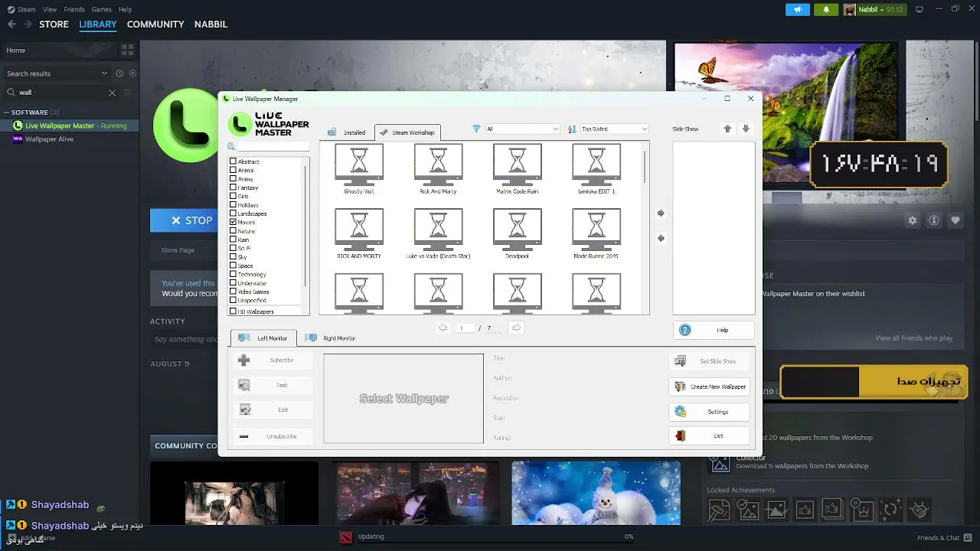Click the sort icon beside Top Rated
This screenshot has width=980, height=551.
coord(572,129)
